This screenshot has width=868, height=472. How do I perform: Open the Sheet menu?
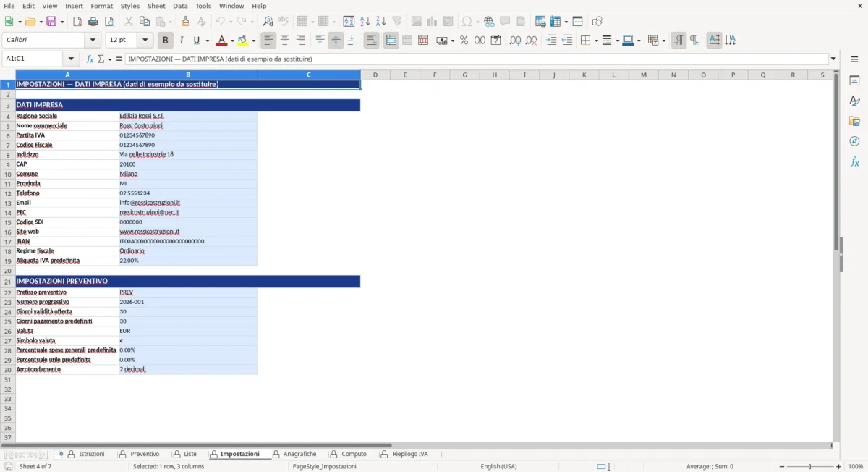pos(156,6)
